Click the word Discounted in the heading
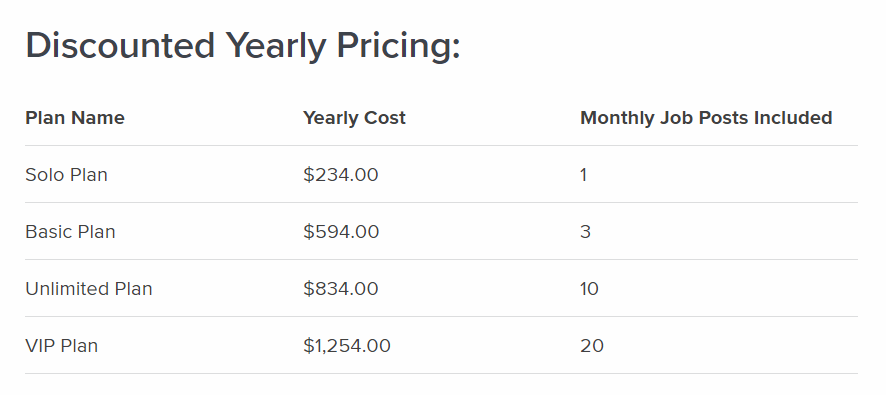 (120, 45)
